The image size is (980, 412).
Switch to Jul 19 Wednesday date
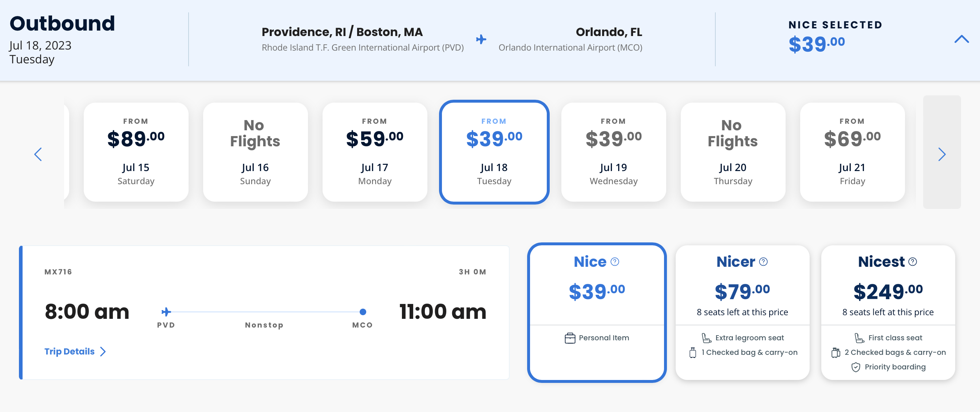[613, 152]
